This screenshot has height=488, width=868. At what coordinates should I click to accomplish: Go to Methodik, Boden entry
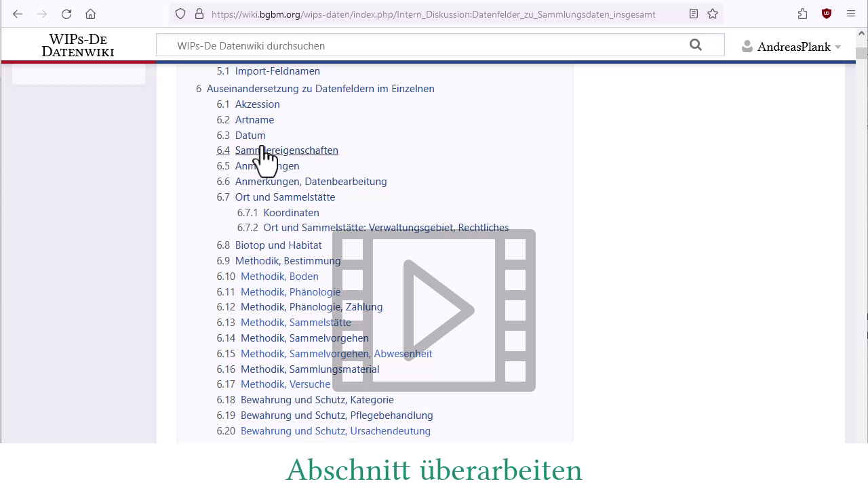pyautogui.click(x=279, y=277)
